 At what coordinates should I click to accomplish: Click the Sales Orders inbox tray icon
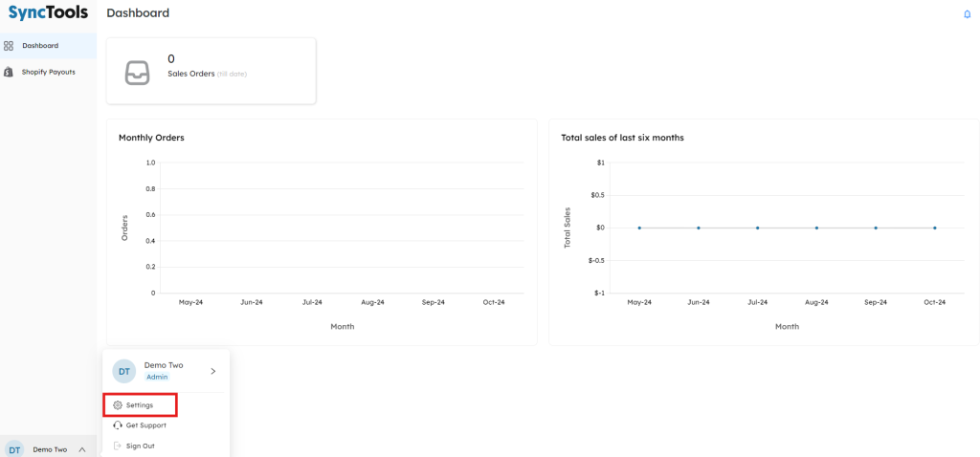(x=138, y=73)
